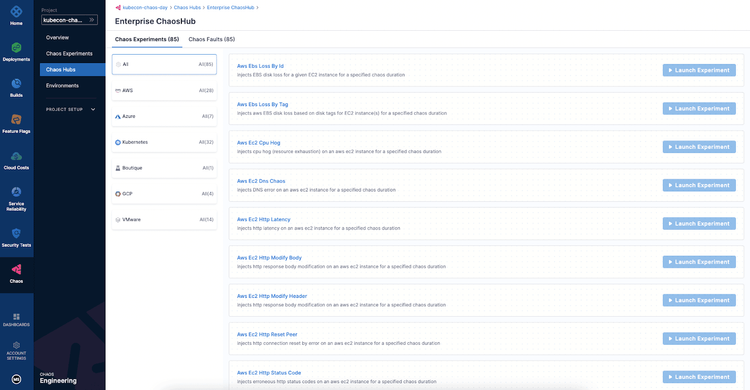750x390 pixels.
Task: Launch experiment for Aws Ec2 Http Modify Header
Action: pos(699,300)
